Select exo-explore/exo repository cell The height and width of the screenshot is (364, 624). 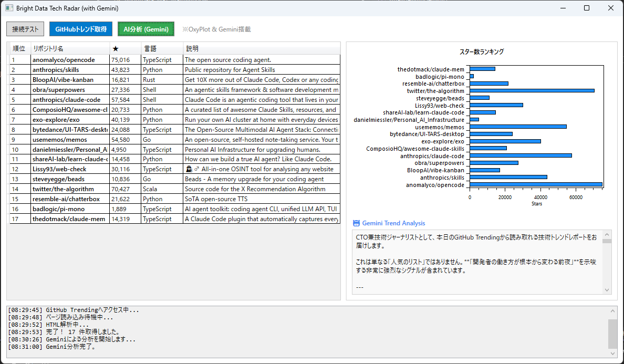(70, 119)
